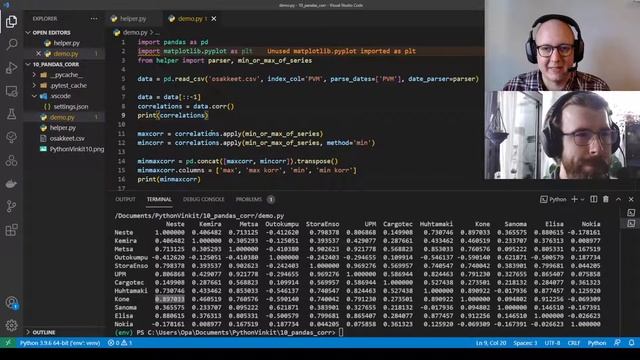Change CRLF line ending in status bar

coord(574,343)
